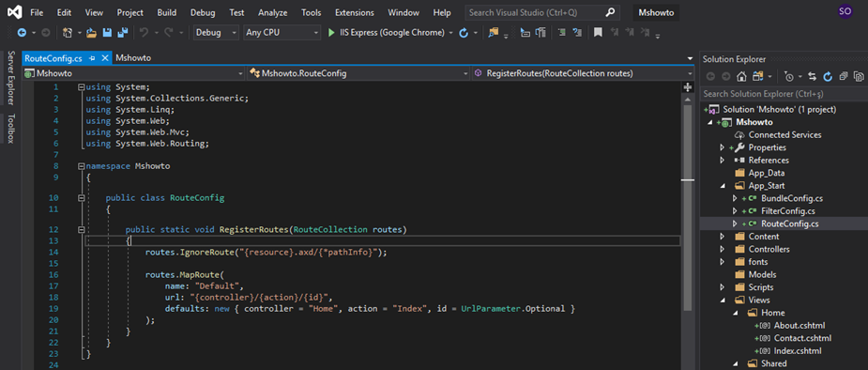
Task: Start debugging with the green play icon
Action: (x=331, y=33)
